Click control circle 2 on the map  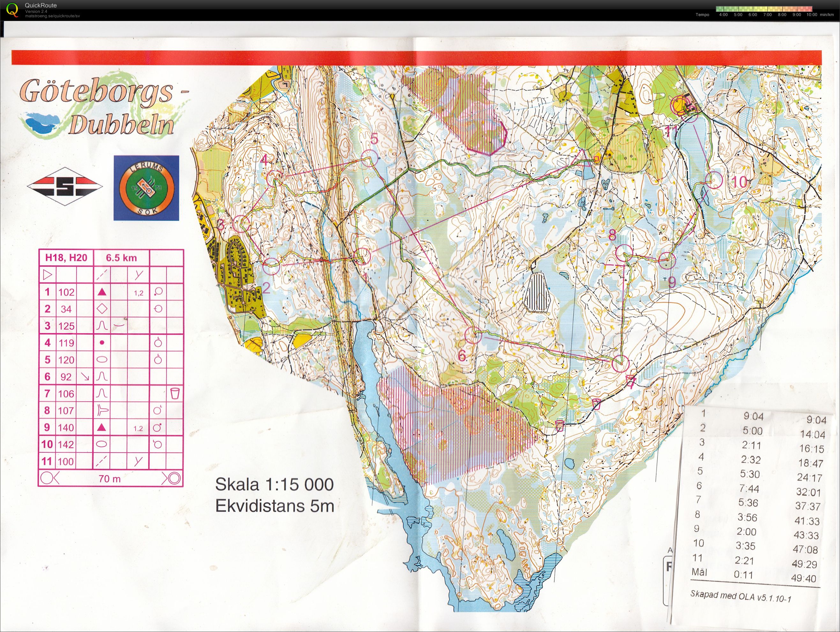271,266
